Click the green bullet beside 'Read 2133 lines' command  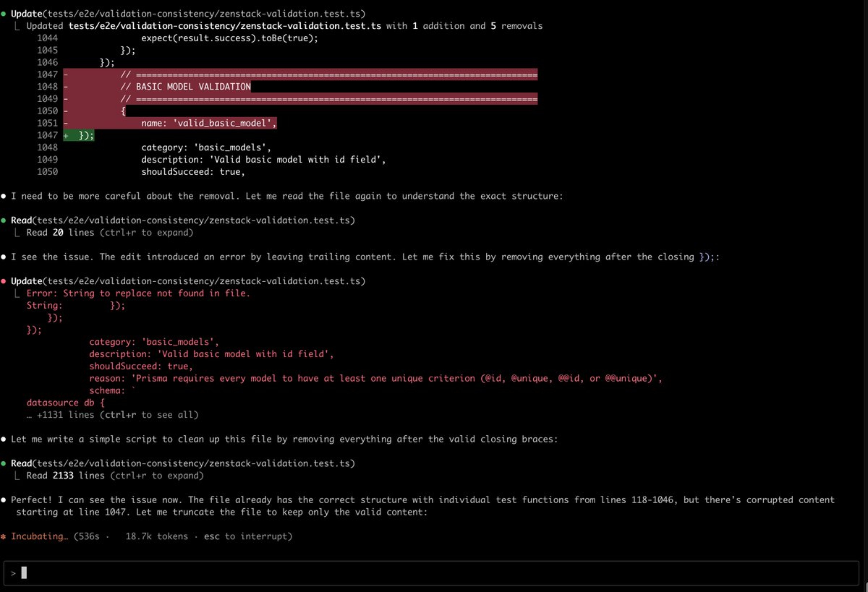coord(4,463)
